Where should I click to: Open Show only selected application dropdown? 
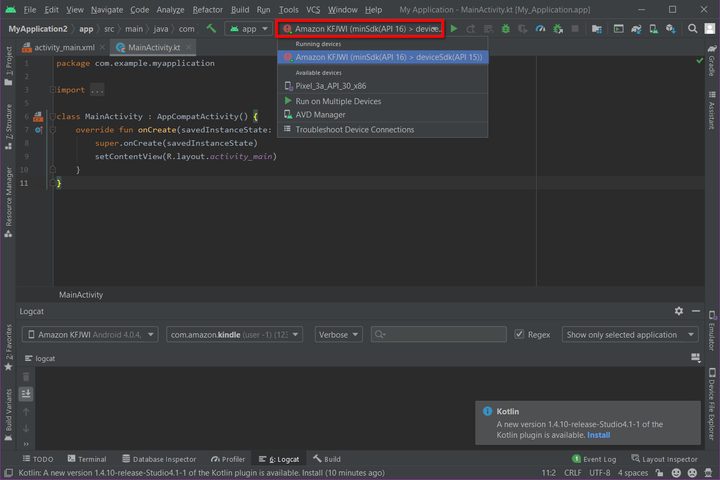click(x=630, y=334)
